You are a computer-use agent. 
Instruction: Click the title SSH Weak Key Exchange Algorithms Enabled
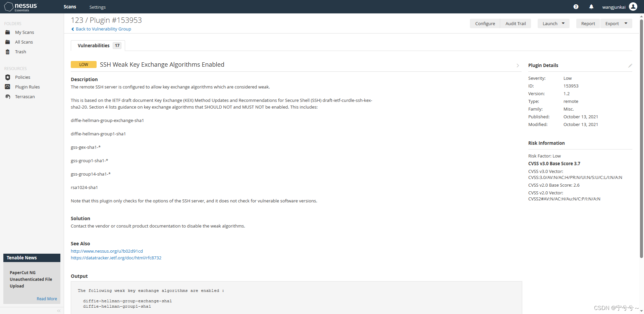coord(162,65)
